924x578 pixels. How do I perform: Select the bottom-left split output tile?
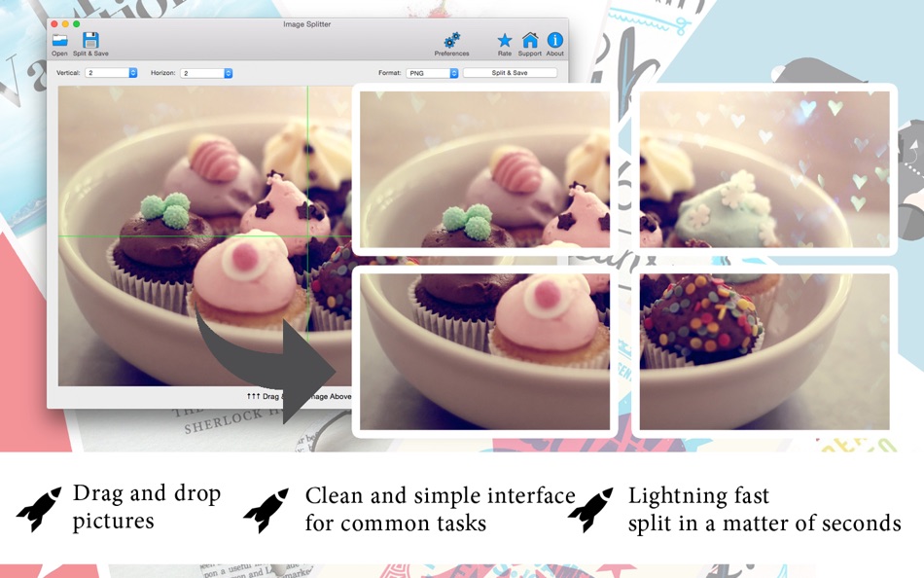(x=484, y=351)
